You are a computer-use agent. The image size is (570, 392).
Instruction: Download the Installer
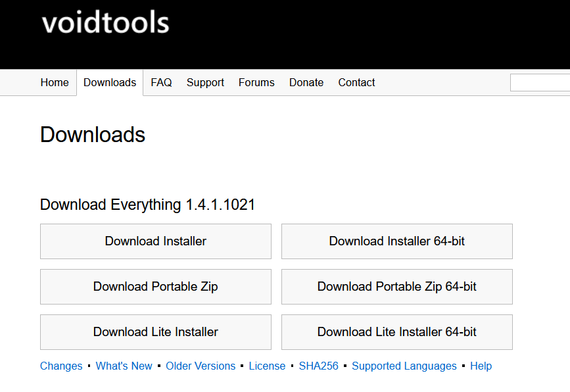pos(155,241)
